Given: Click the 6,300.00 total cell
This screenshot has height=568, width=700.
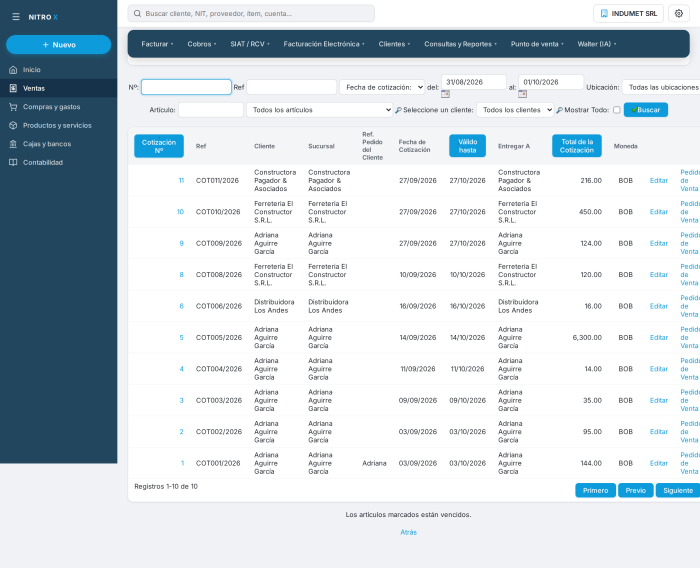Looking at the screenshot, I should [x=587, y=338].
